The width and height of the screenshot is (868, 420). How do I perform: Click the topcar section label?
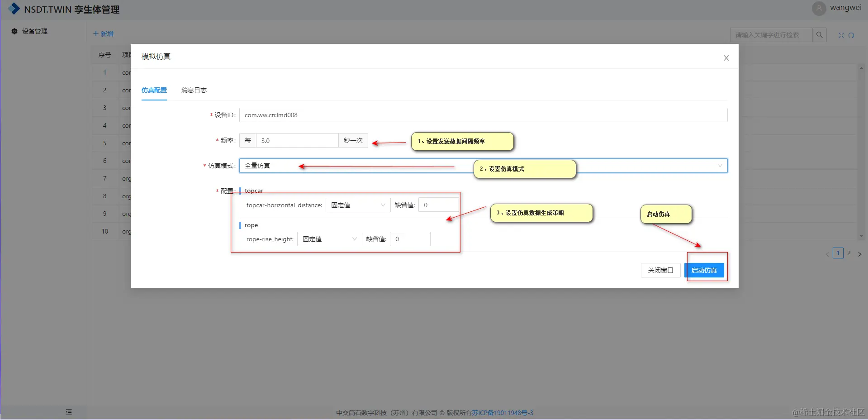coord(254,191)
